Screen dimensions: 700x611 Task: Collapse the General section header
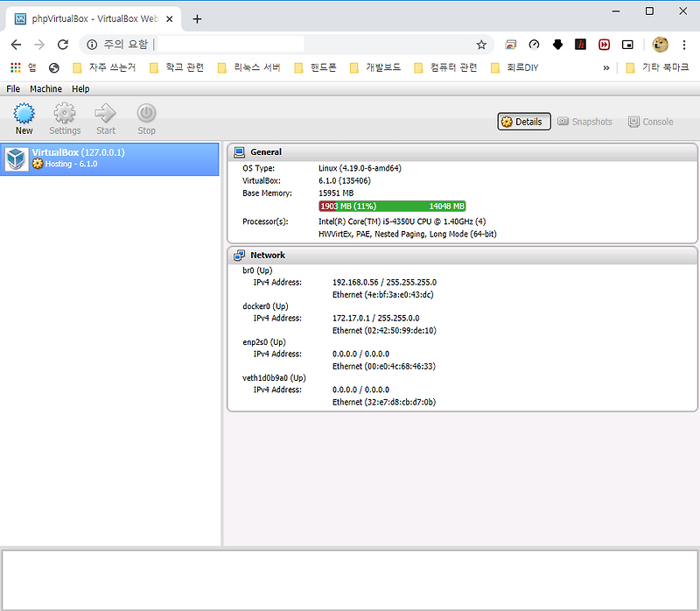point(462,152)
